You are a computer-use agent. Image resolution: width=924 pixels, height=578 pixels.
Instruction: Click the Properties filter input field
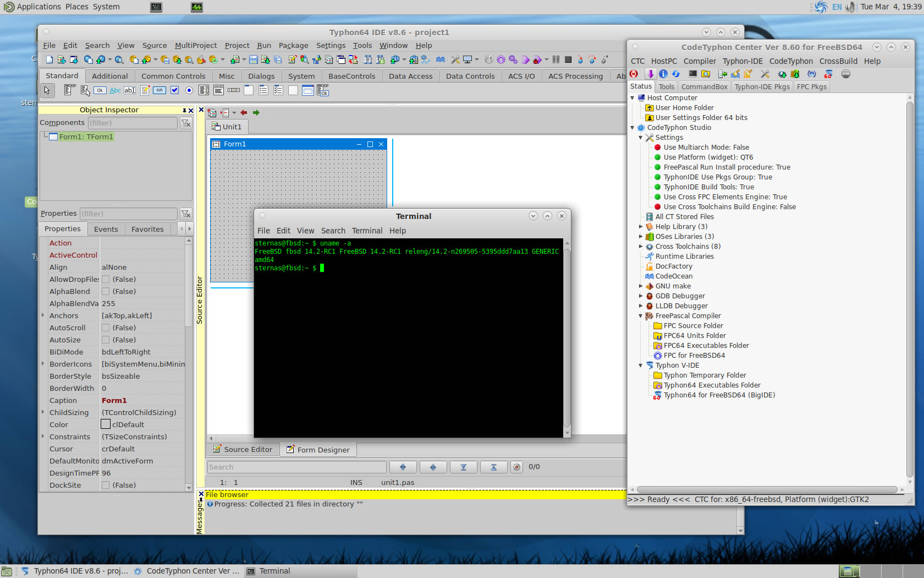coord(129,214)
